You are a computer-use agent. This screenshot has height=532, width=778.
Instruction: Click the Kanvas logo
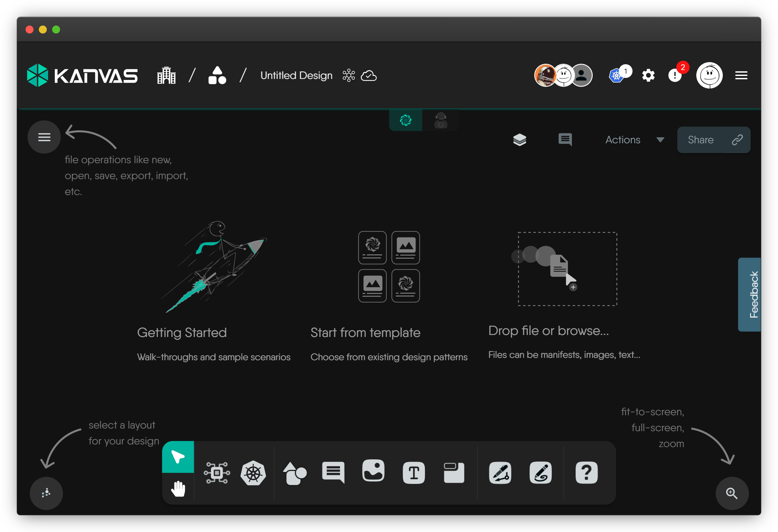(x=82, y=75)
